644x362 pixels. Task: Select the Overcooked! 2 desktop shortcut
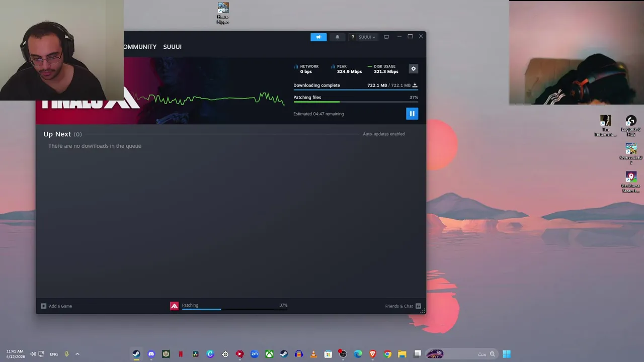tap(631, 154)
